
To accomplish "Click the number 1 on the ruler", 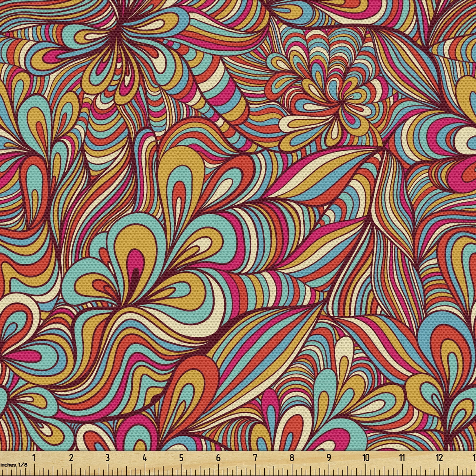I will pos(34,457).
